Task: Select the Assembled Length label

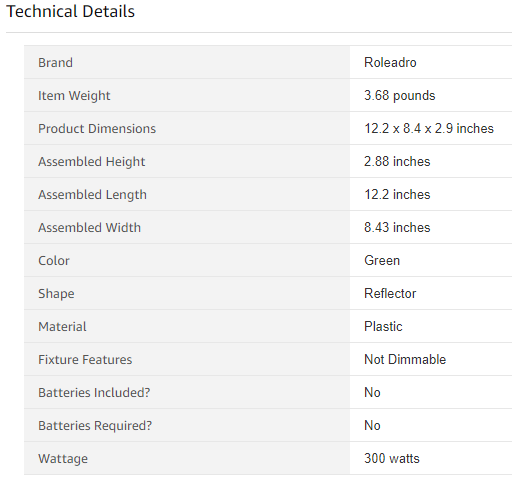Action: coord(92,195)
